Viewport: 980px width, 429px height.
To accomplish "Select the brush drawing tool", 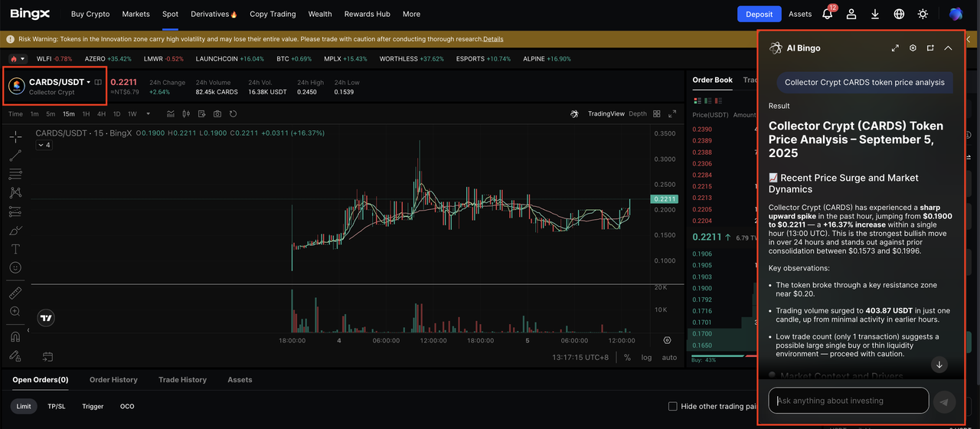I will pos(15,231).
